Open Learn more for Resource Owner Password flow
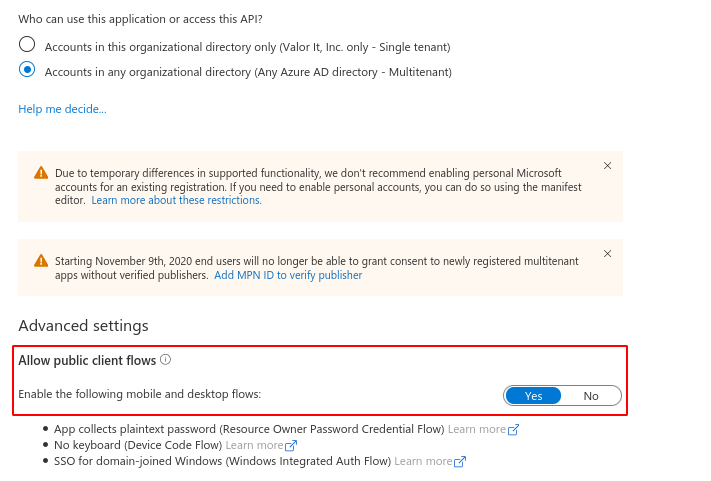Viewport: 711px width, 481px height. (483, 429)
